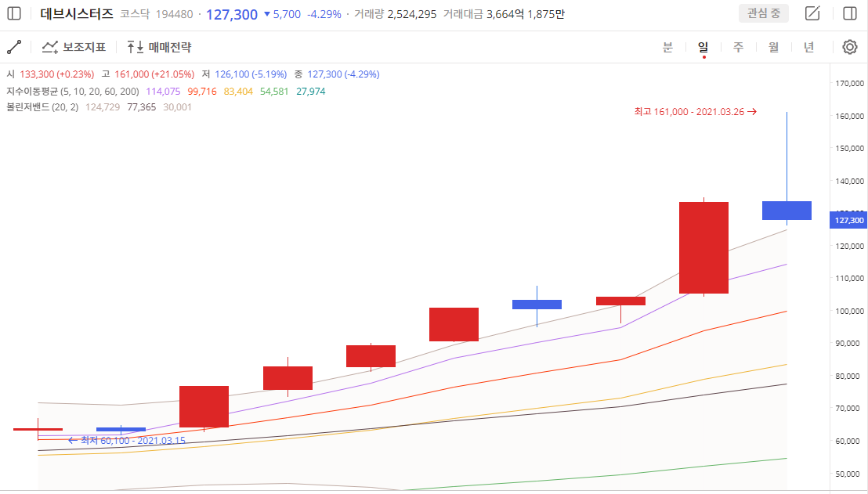The width and height of the screenshot is (868, 494).
Task: Click the high price 161,000 (+21.05%)
Action: pos(154,74)
